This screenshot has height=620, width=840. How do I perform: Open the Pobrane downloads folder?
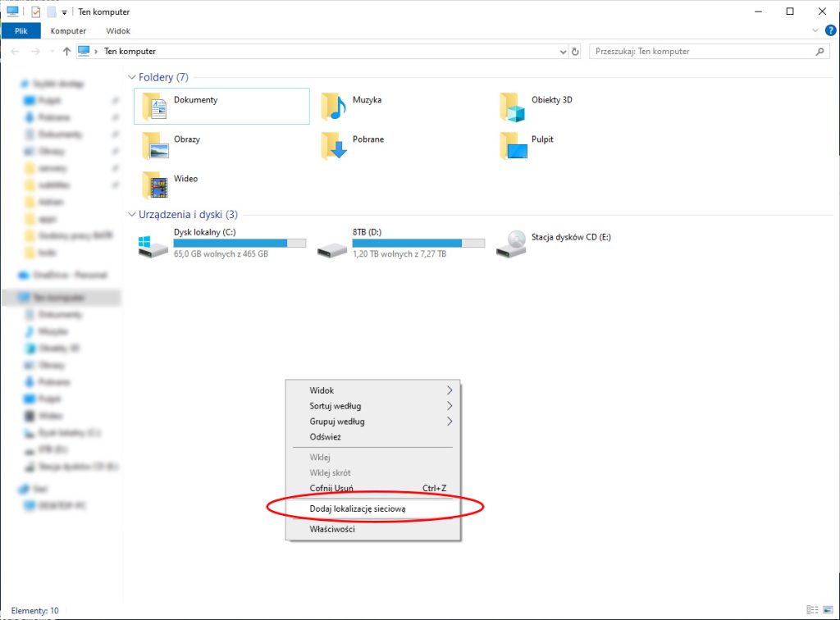point(334,145)
